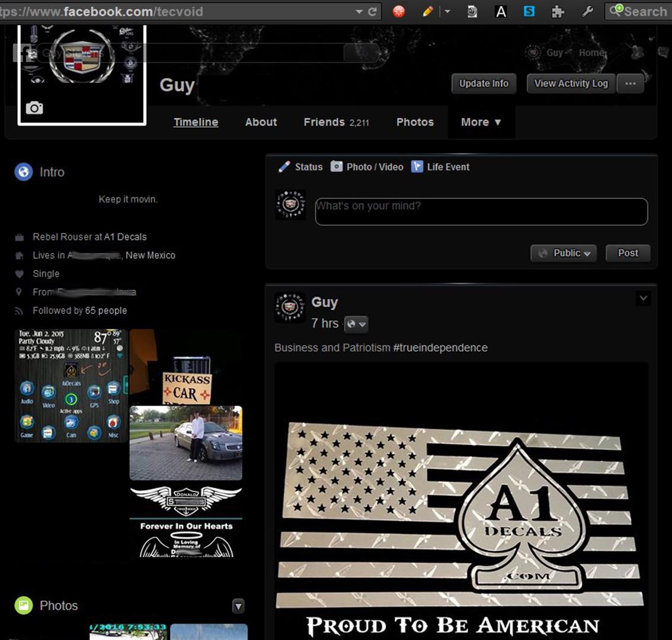Click the Photos section heading
Viewport: 672px width, 640px height.
pyautogui.click(x=59, y=605)
